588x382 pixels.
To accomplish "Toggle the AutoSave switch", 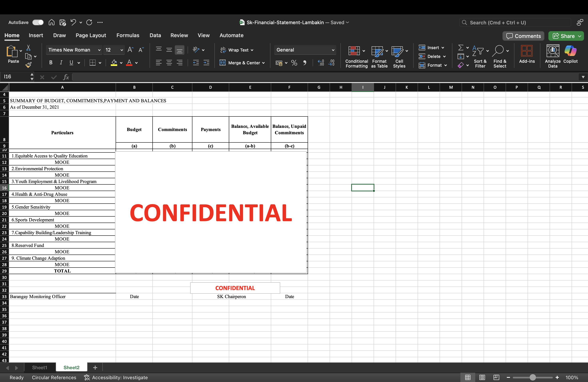I will tap(38, 22).
